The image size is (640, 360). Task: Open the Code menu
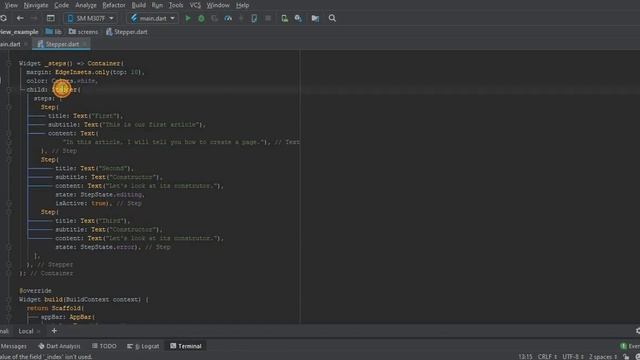tap(62, 5)
